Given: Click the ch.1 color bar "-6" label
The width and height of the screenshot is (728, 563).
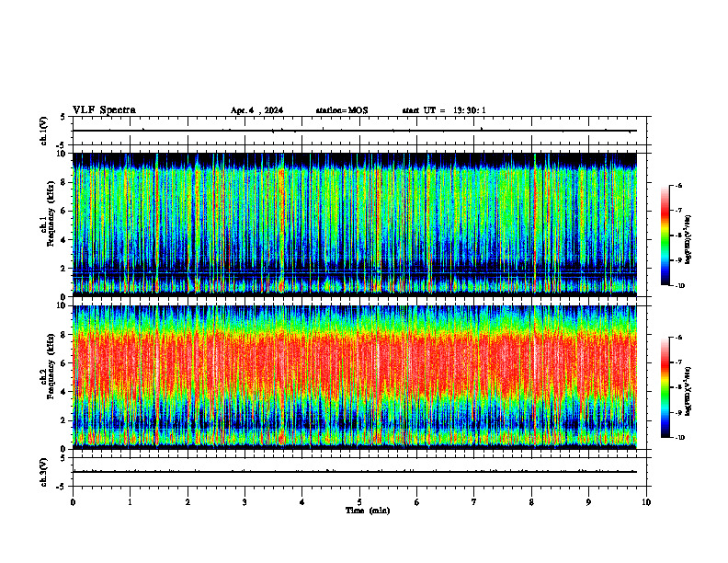Looking at the screenshot, I should pyautogui.click(x=679, y=185).
